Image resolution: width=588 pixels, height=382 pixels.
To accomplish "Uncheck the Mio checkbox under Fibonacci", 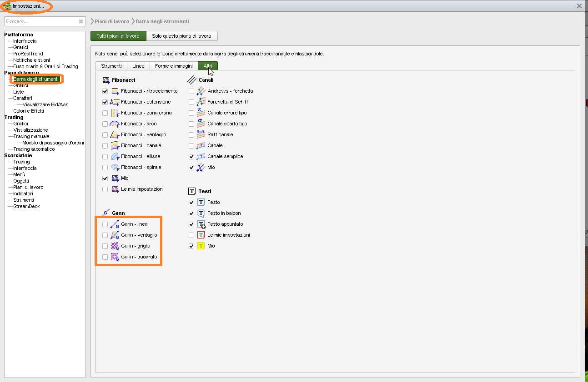I will click(x=105, y=178).
